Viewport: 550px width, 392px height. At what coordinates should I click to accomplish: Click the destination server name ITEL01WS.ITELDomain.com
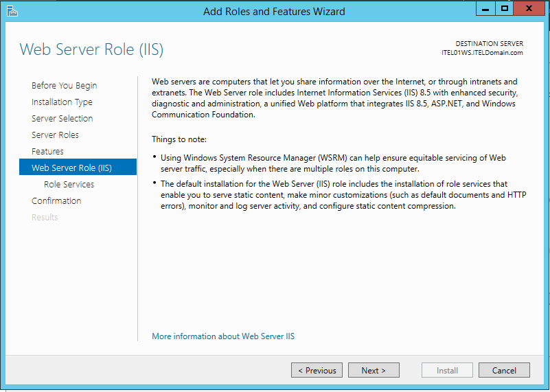482,53
